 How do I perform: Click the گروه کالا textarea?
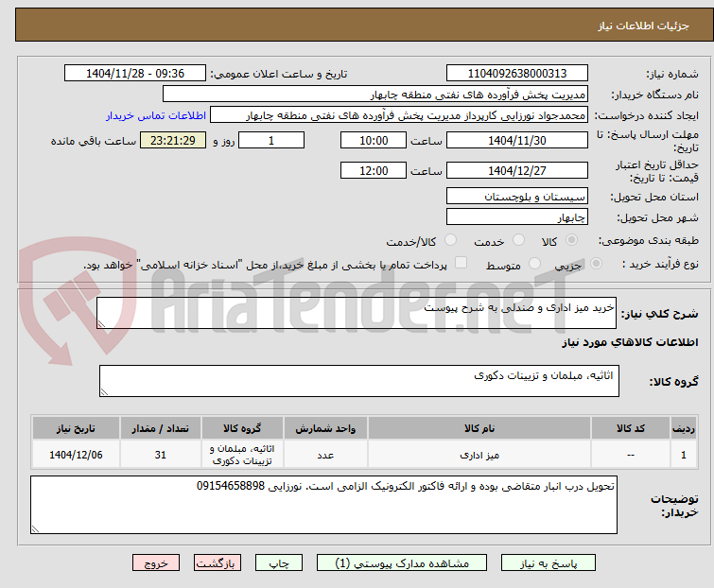(x=358, y=381)
